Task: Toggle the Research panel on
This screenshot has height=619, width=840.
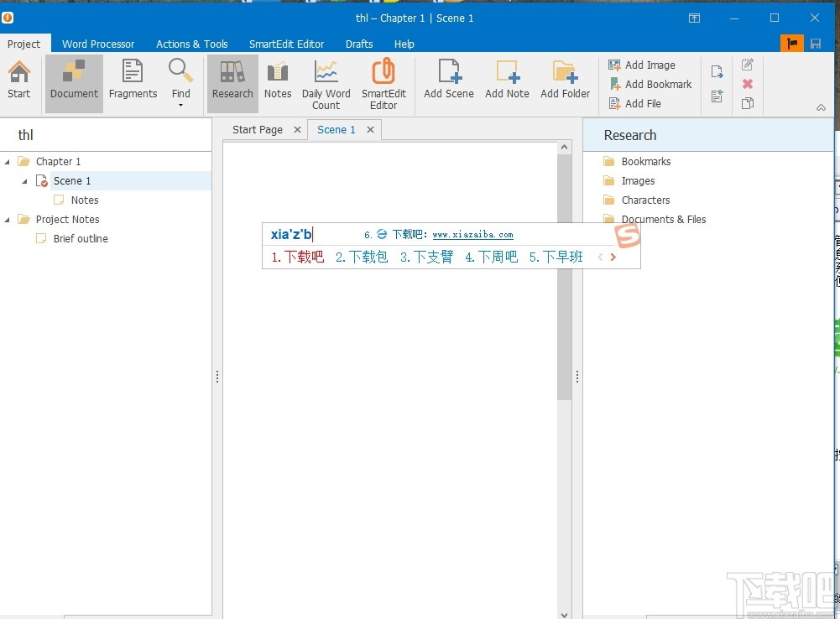Action: tap(232, 80)
